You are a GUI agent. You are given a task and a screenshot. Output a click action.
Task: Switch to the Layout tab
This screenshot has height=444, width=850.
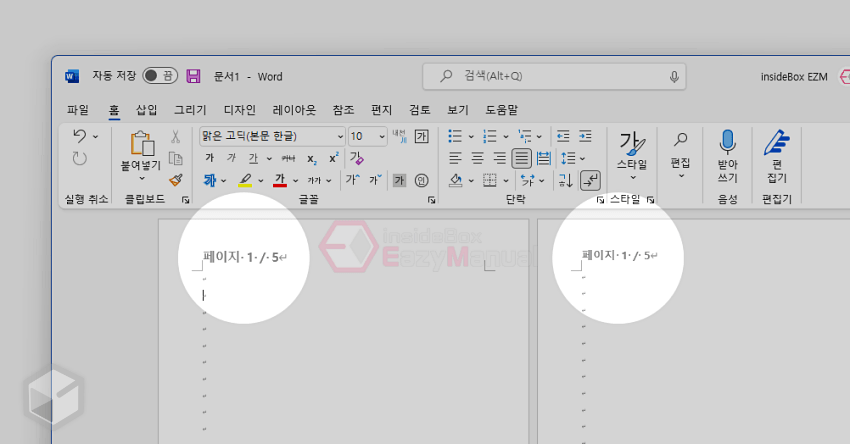294,110
